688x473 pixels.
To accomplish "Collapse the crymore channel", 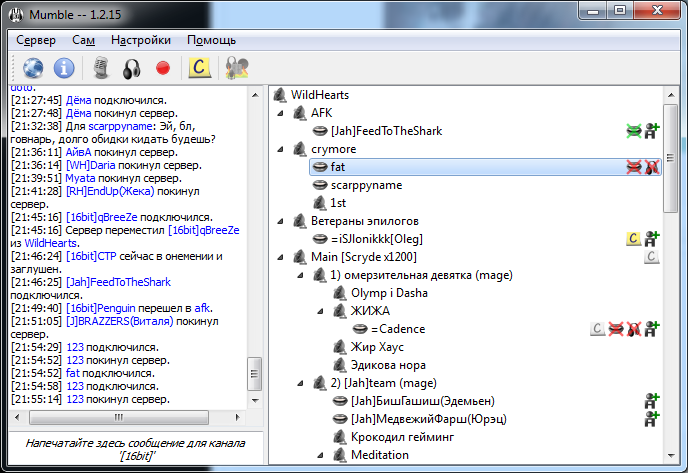I will (x=280, y=150).
